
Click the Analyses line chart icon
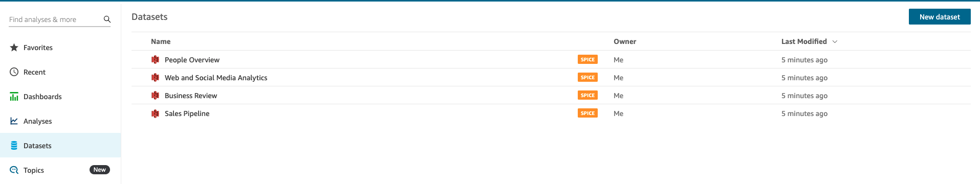point(14,121)
